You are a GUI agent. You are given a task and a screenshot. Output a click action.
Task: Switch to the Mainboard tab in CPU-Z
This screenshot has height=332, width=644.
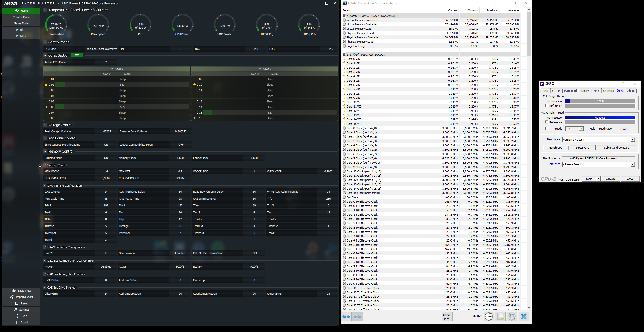pyautogui.click(x=570, y=91)
